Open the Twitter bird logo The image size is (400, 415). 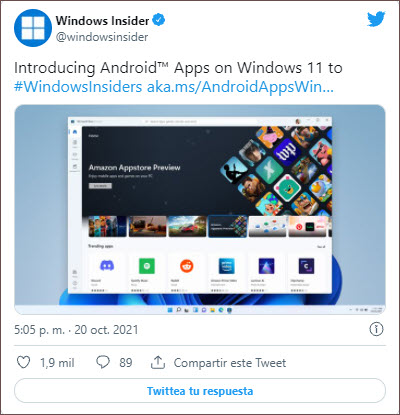(376, 19)
